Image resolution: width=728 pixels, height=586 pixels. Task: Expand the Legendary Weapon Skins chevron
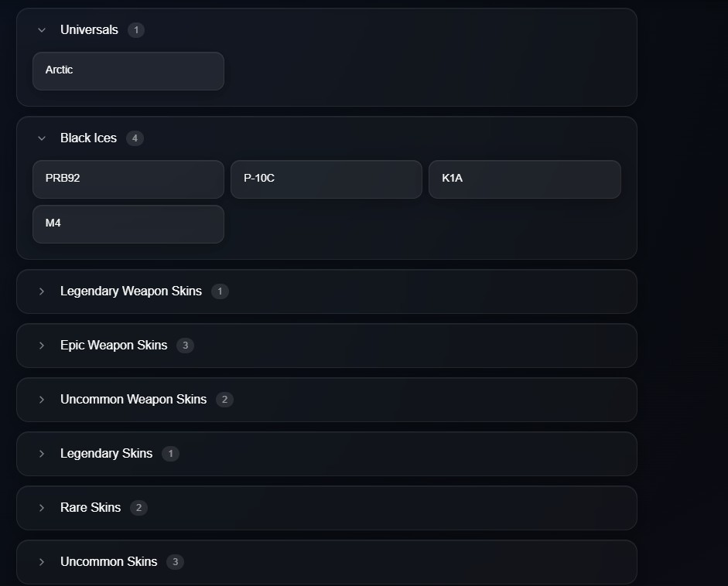tap(42, 291)
